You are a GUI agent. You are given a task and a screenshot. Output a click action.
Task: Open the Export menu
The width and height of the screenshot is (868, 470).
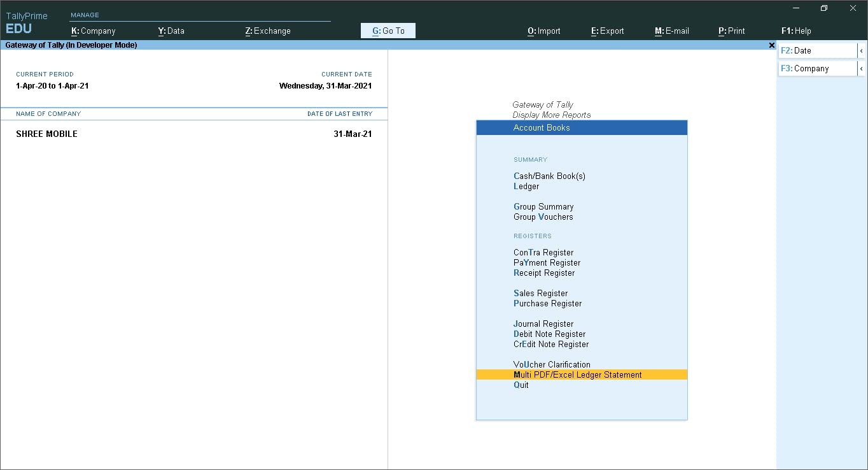[x=607, y=31]
